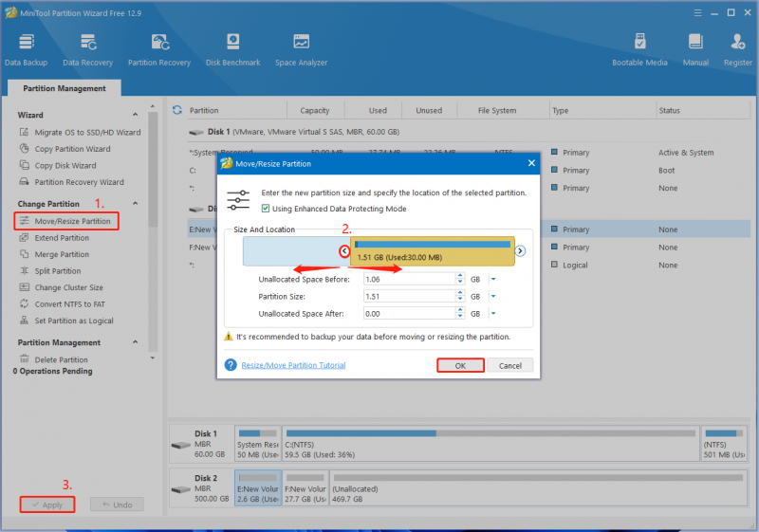Toggle Using Enhanced Data Protecting Mode checkbox
Screen dimensions: 759x532
click(x=266, y=209)
